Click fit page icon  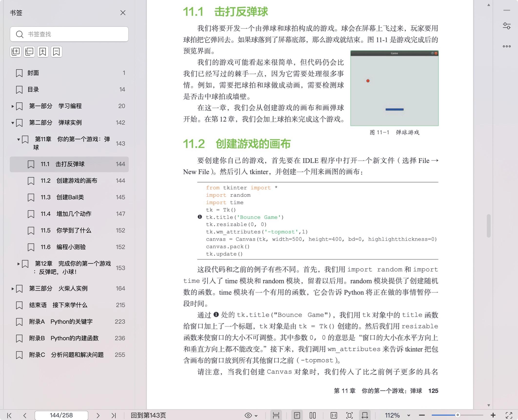pyautogui.click(x=349, y=415)
